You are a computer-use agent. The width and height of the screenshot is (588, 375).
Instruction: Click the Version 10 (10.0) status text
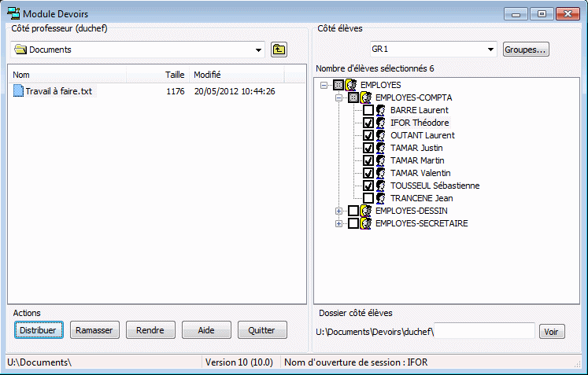coord(239,362)
